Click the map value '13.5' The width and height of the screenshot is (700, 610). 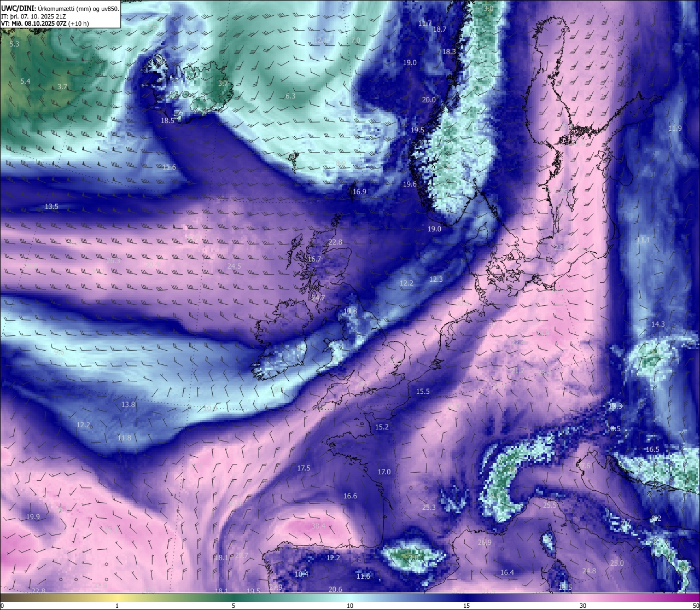click(51, 207)
